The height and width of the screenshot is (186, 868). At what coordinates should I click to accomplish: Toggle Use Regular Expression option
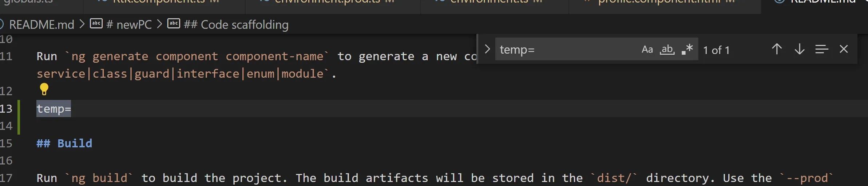click(x=687, y=50)
